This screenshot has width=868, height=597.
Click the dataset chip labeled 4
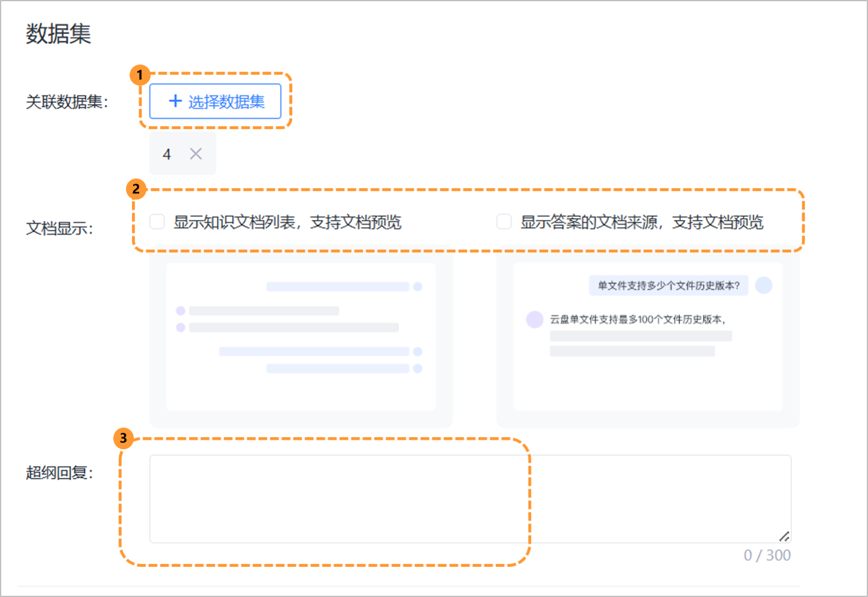click(x=167, y=154)
